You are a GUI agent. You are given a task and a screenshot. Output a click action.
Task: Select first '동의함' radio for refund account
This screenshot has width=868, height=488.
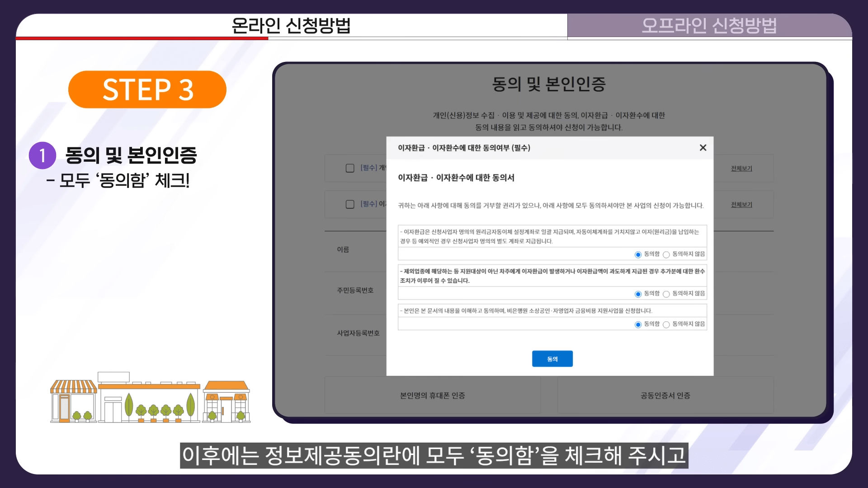638,255
